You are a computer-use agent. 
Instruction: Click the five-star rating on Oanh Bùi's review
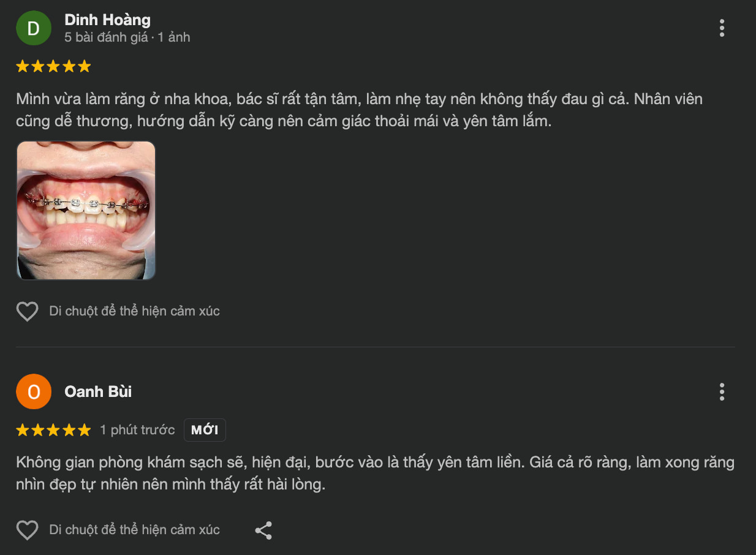pyautogui.click(x=53, y=429)
